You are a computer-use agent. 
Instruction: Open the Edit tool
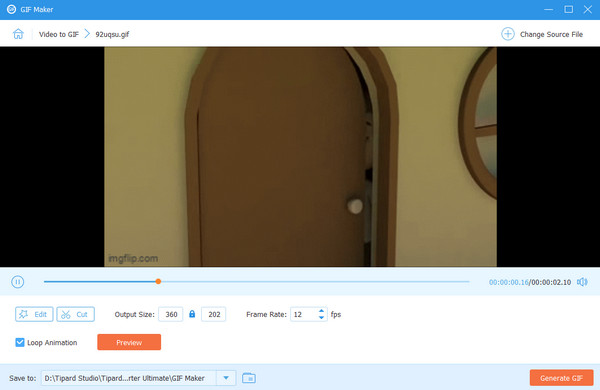point(34,314)
